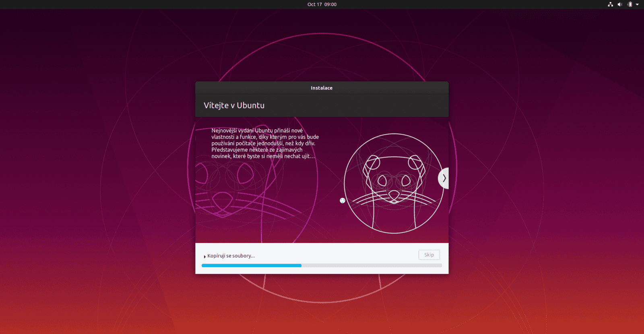This screenshot has height=334, width=644.
Task: Click the ermine mascot illustration in the circle
Action: coord(394,183)
